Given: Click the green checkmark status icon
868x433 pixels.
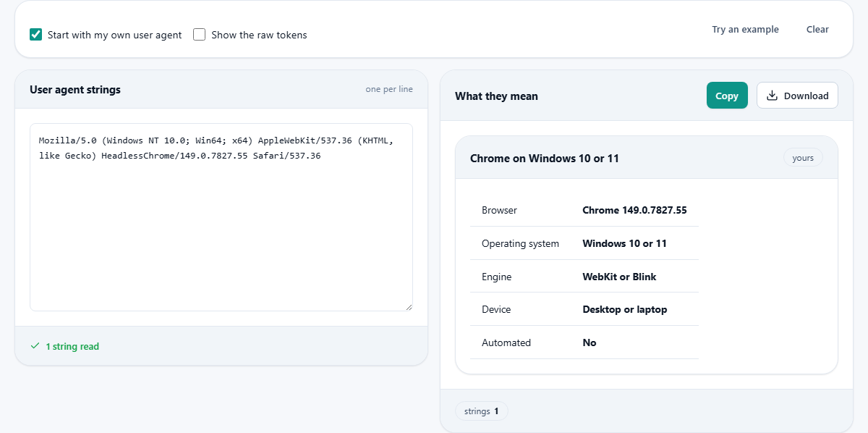Looking at the screenshot, I should pyautogui.click(x=35, y=346).
